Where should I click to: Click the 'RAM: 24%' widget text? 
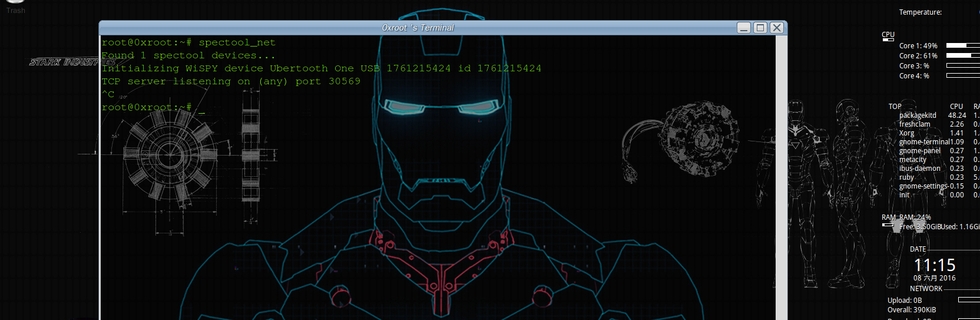pos(915,217)
